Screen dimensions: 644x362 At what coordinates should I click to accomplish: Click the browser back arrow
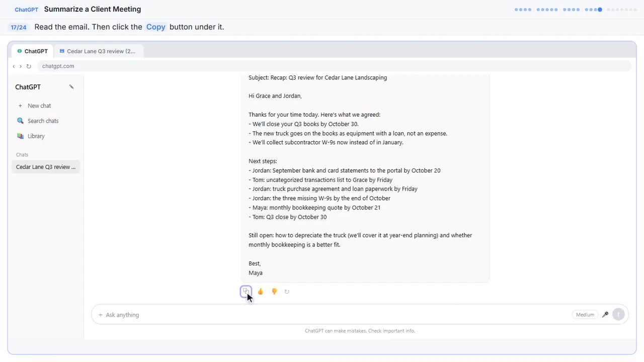coord(14,66)
